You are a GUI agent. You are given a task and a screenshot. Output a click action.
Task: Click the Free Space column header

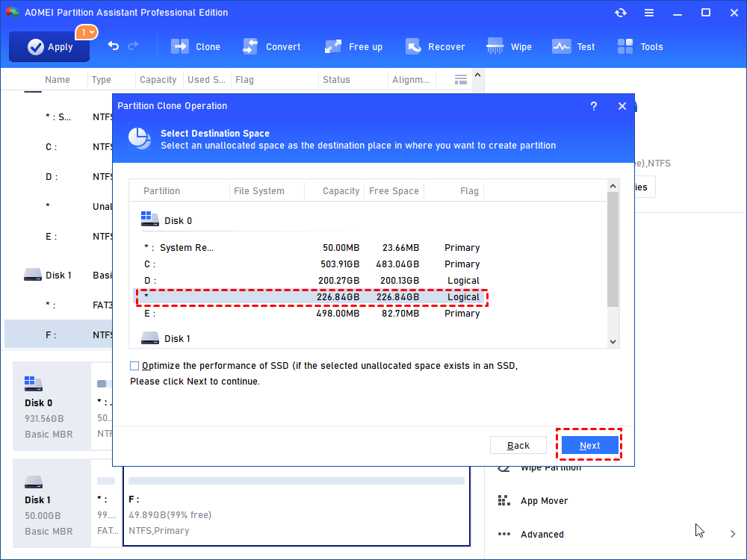394,191
